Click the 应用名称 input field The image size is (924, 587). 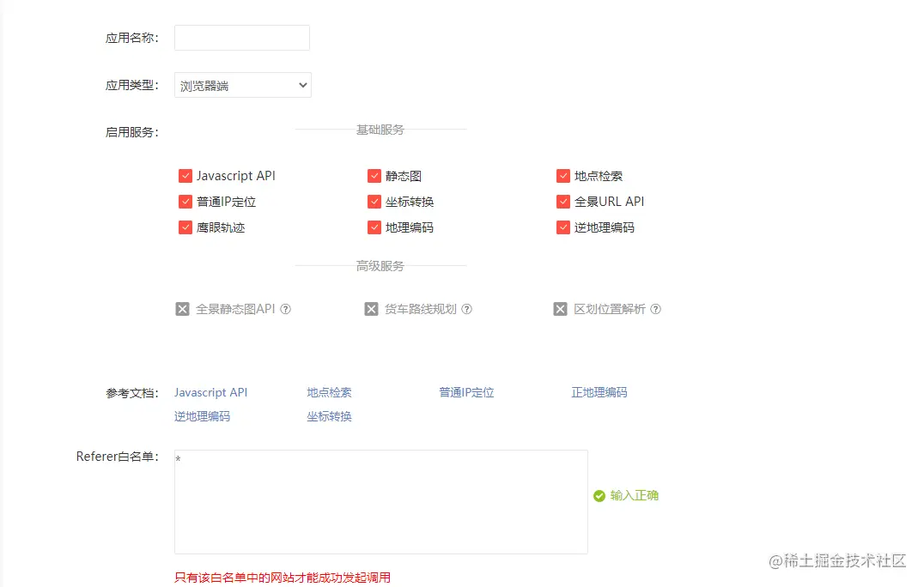pyautogui.click(x=241, y=37)
